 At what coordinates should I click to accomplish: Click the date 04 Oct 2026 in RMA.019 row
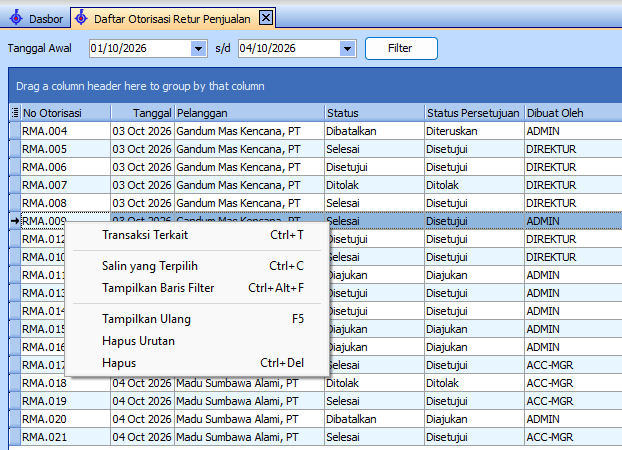[142, 401]
